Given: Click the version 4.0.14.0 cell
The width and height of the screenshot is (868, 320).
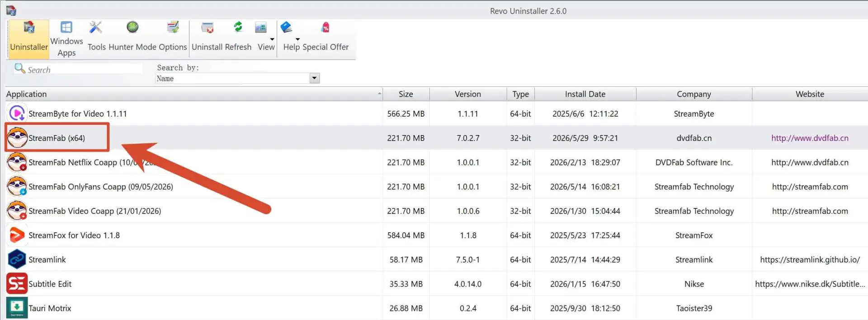Looking at the screenshot, I should [x=468, y=284].
